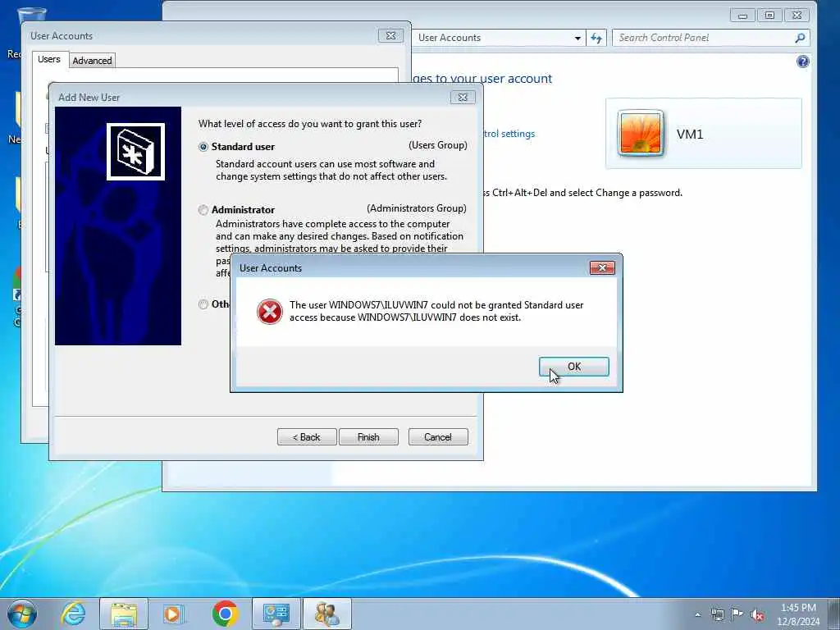Click the wizard key illustration image
This screenshot has width=840, height=630.
[118, 226]
